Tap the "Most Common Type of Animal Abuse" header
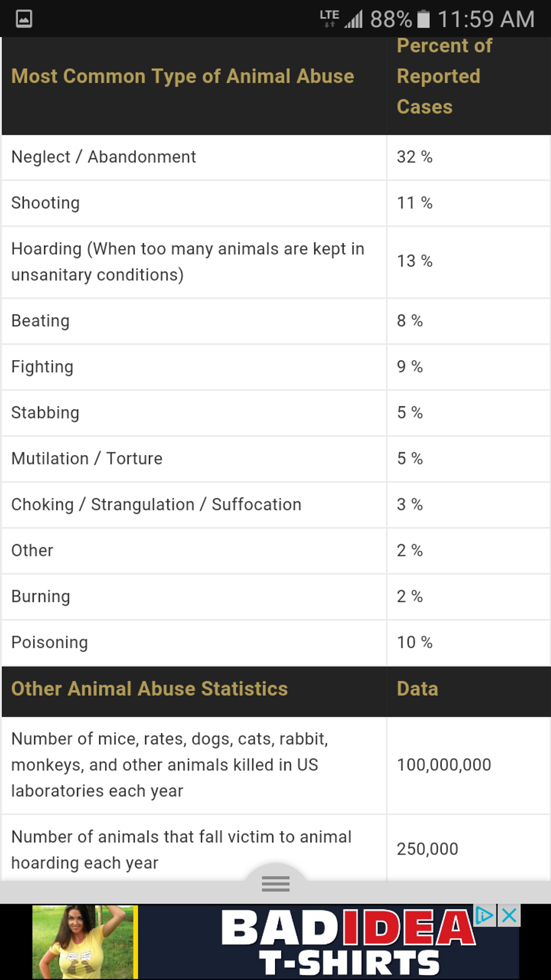Viewport: 551px width, 980px height. pyautogui.click(x=183, y=77)
